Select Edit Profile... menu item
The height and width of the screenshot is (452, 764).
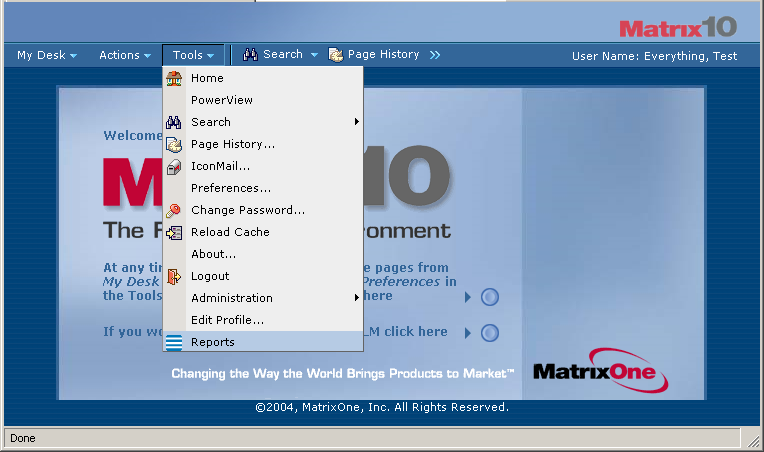(x=228, y=320)
